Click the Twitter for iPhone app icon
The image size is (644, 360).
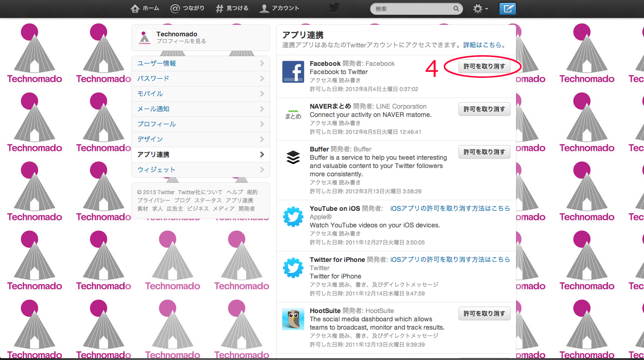point(293,268)
